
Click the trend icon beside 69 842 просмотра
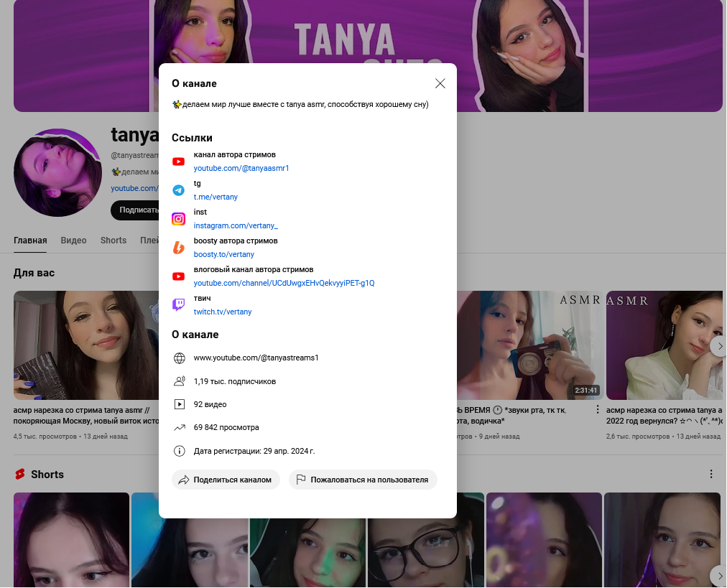[180, 428]
